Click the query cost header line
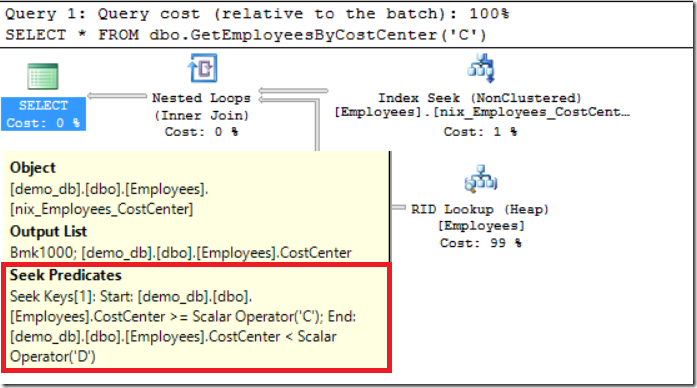 tap(257, 14)
